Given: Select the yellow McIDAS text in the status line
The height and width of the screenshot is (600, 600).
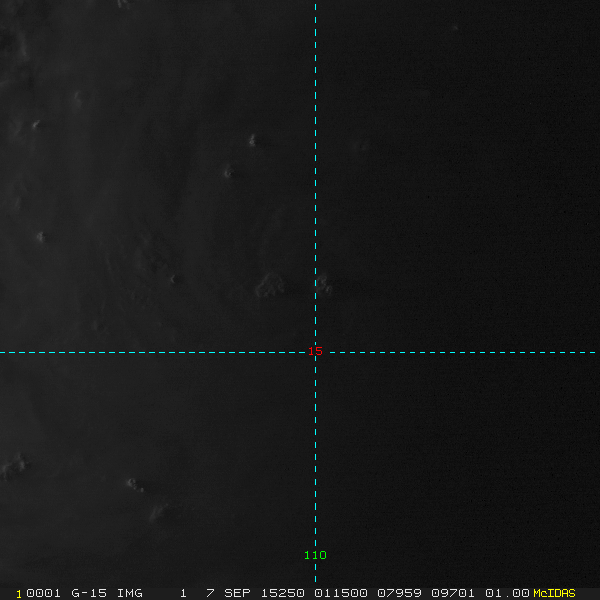Looking at the screenshot, I should [x=554, y=593].
